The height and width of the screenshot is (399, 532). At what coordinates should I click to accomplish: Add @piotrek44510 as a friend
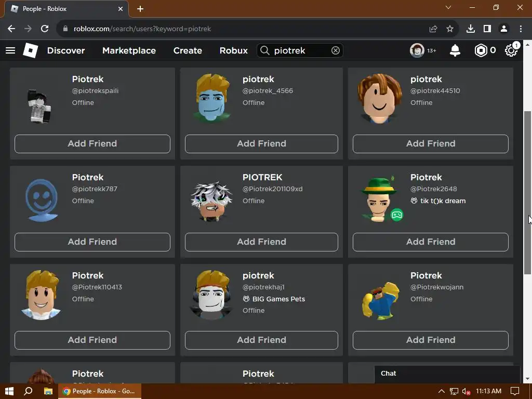point(431,144)
